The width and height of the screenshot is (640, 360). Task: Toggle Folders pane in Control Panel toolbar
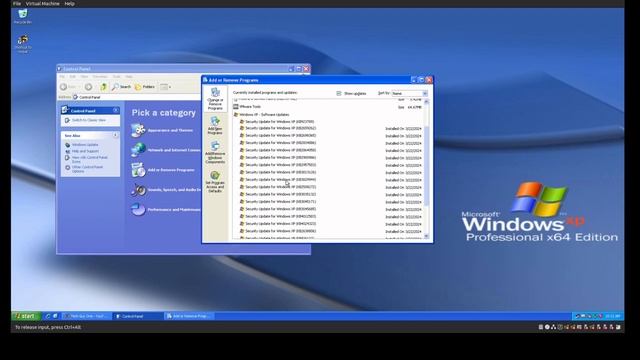click(x=145, y=87)
